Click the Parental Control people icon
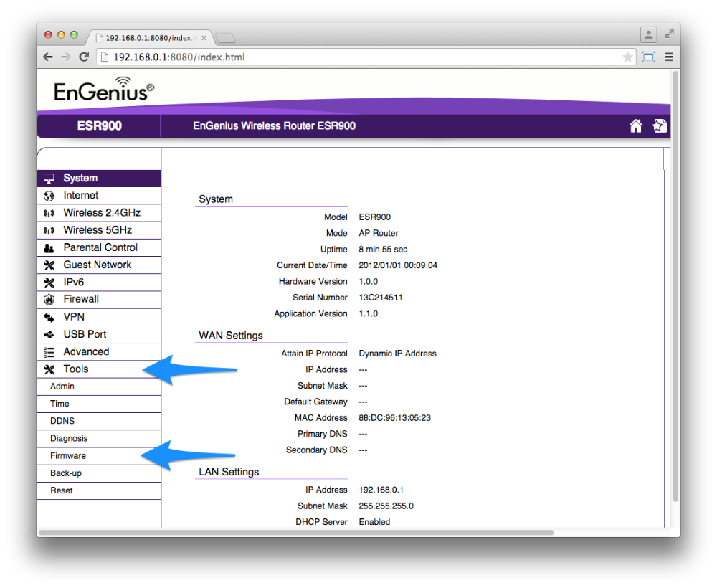The height and width of the screenshot is (588, 717). pos(49,248)
